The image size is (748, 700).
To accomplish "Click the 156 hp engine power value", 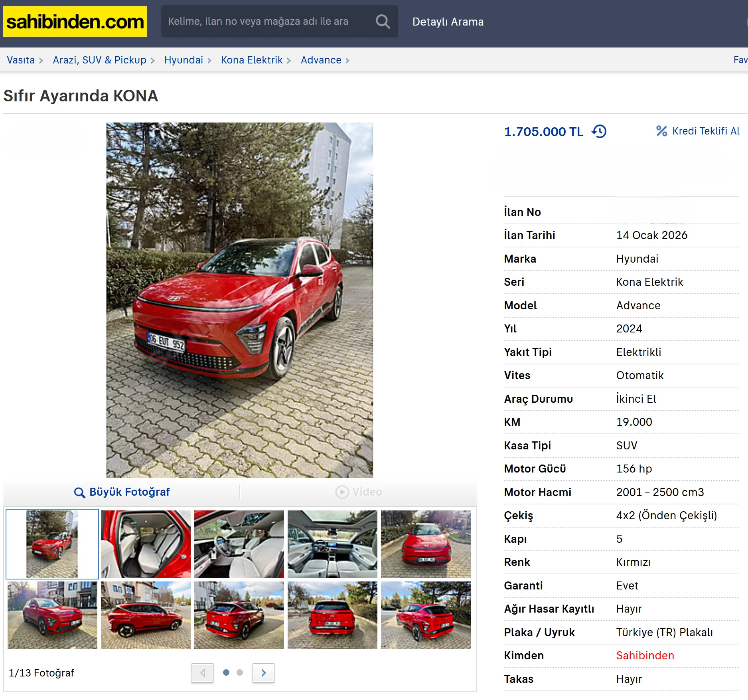I will 634,469.
